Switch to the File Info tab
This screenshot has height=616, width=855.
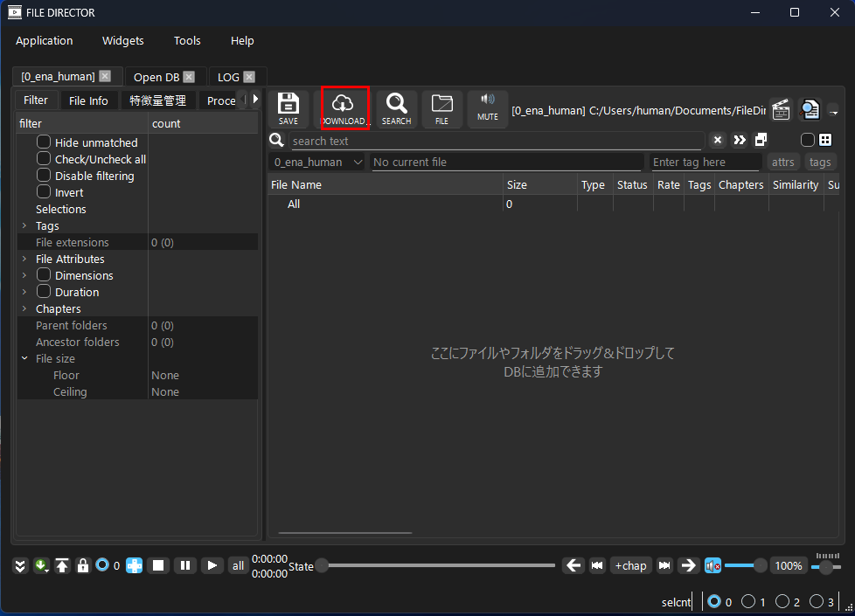point(88,100)
